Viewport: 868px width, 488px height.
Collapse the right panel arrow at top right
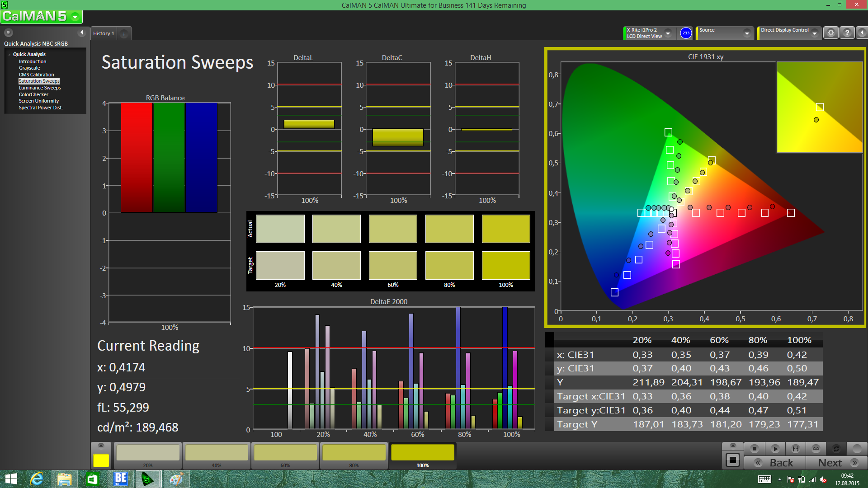862,33
